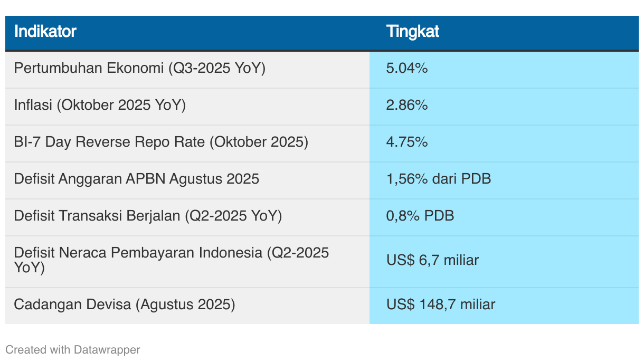This screenshot has width=644, height=362.
Task: Click the 0,8% PDB value cell
Action: (x=420, y=216)
